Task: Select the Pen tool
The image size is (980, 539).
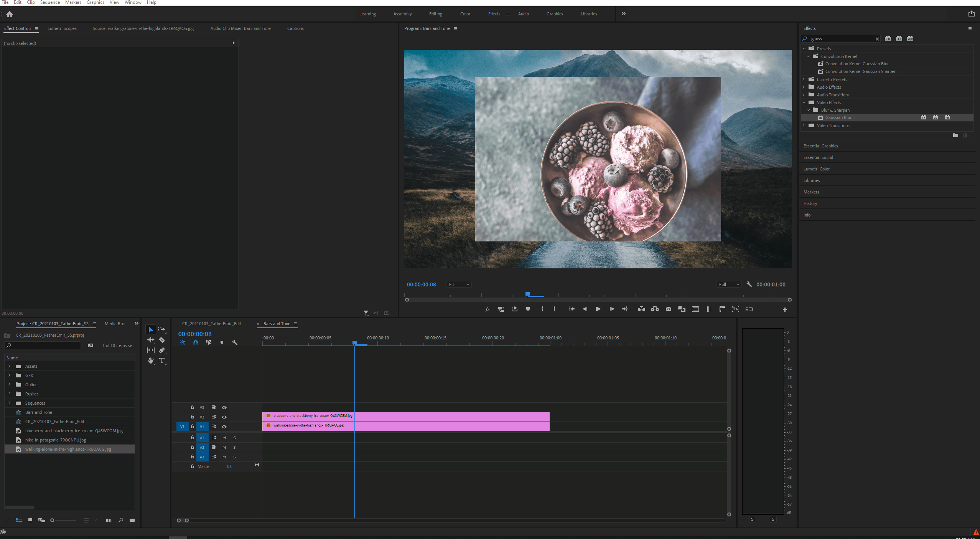Action: [162, 350]
